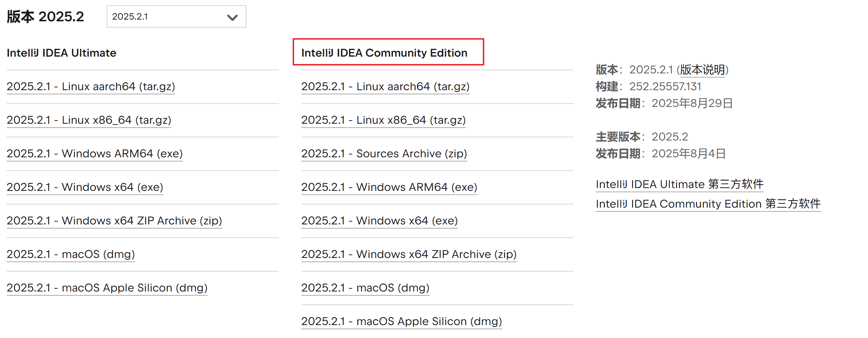
Task: Download Ultimate macOS dmg
Action: coord(71,254)
